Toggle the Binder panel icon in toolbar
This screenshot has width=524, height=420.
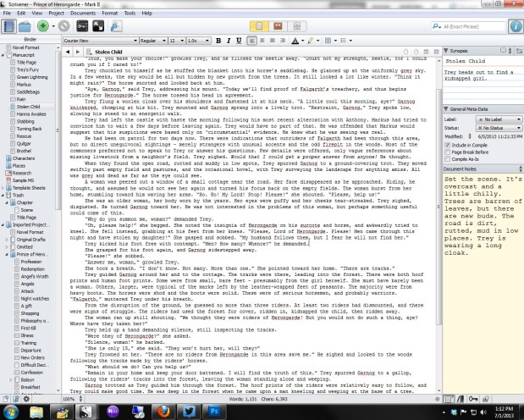(x=9, y=26)
